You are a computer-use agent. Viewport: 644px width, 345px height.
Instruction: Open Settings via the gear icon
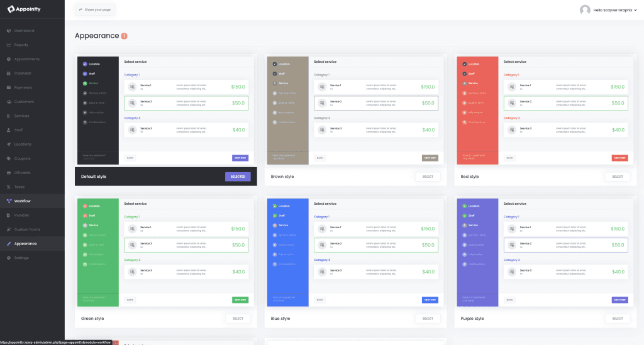(x=8, y=258)
